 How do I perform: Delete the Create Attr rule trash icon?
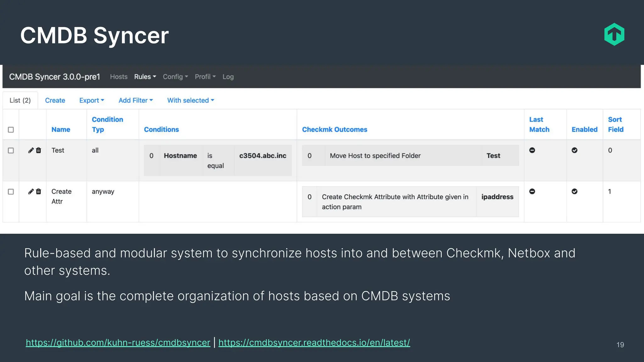click(38, 191)
